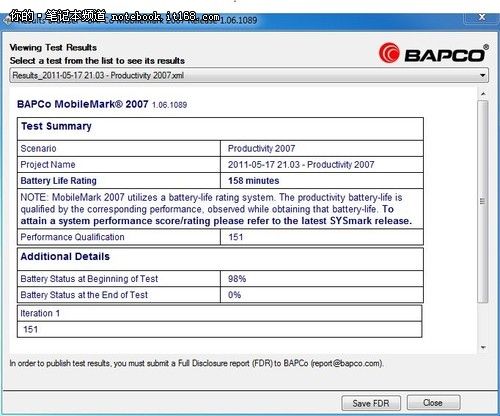The width and height of the screenshot is (500, 416).
Task: Click the Close button
Action: click(433, 403)
